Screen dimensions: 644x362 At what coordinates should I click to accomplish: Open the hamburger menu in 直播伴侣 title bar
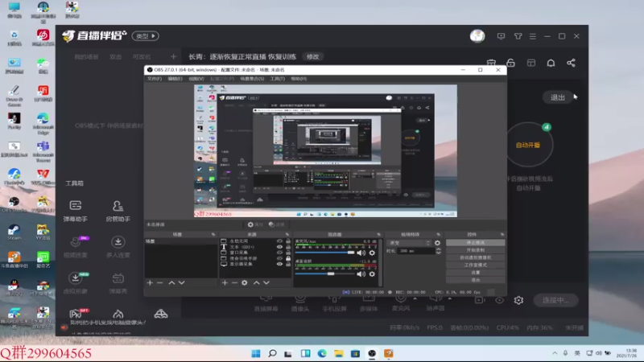pos(533,36)
